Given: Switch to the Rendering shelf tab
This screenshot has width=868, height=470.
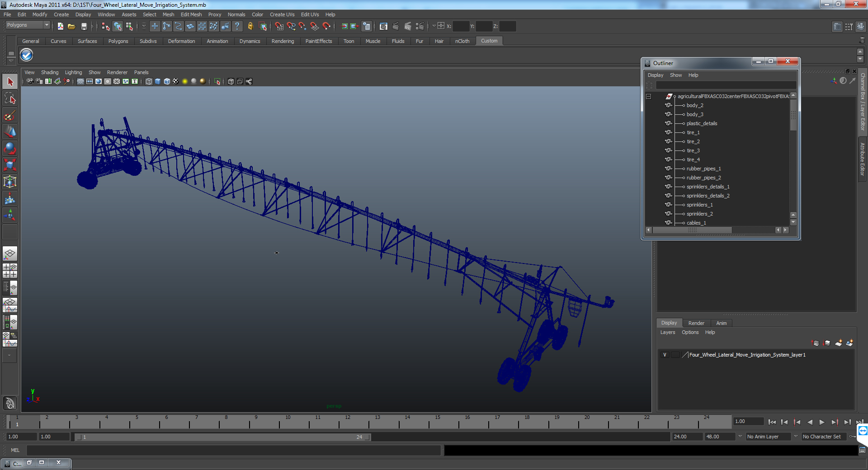Looking at the screenshot, I should (x=283, y=41).
